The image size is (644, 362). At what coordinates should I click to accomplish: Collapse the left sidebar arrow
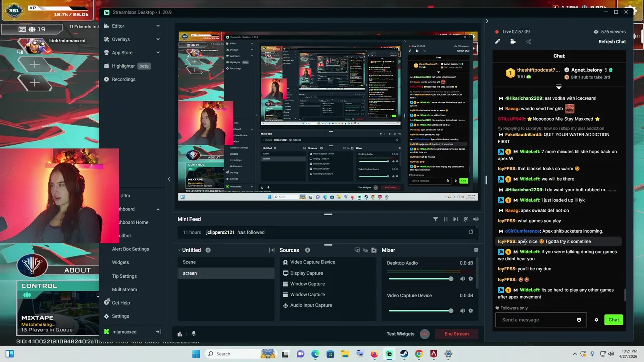point(169,179)
